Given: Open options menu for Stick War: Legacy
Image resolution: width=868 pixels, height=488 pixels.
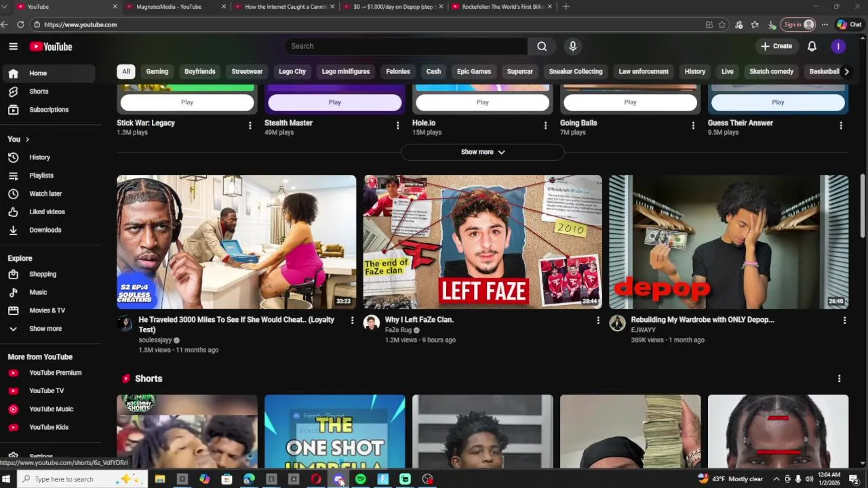Looking at the screenshot, I should (x=250, y=125).
